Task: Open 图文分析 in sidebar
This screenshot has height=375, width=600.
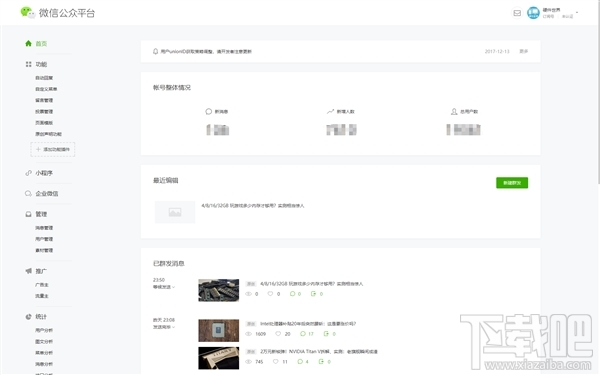Action: point(44,341)
